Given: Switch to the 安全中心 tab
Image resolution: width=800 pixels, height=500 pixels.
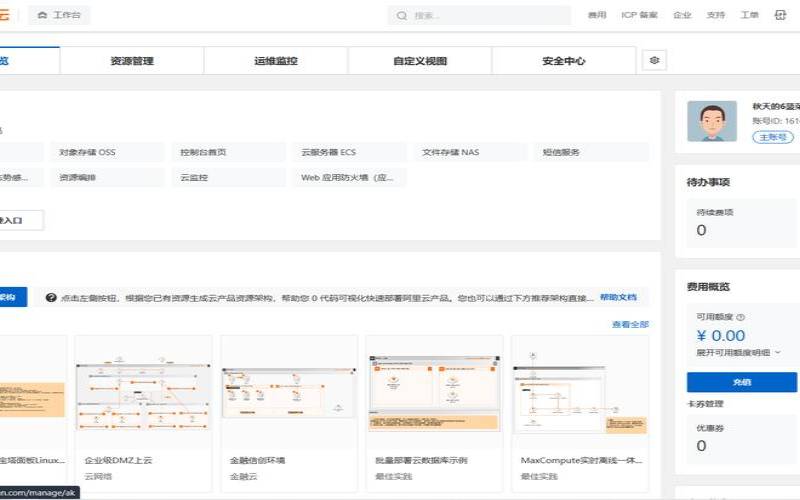Looking at the screenshot, I should click(564, 61).
